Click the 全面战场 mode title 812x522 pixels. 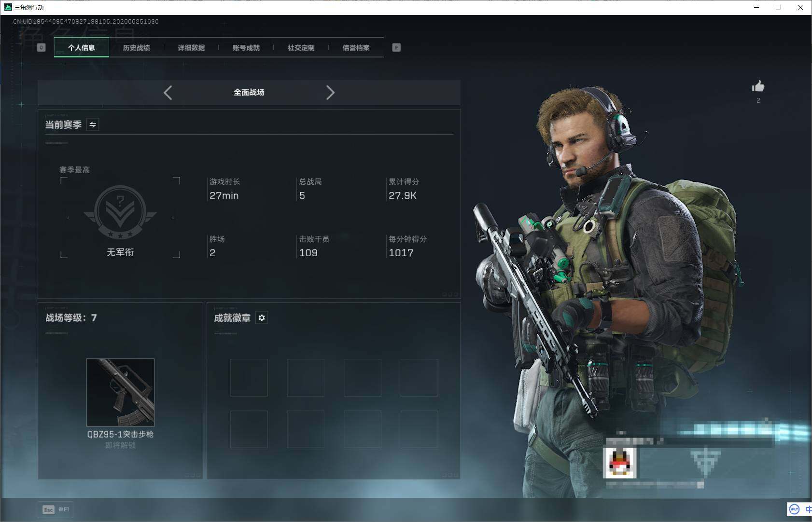click(x=249, y=92)
